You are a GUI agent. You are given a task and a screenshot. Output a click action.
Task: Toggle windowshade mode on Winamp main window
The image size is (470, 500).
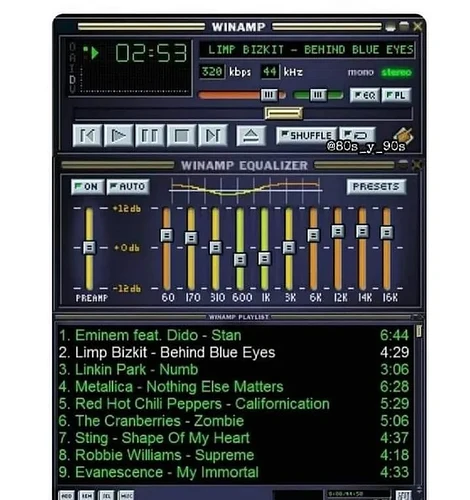404,26
